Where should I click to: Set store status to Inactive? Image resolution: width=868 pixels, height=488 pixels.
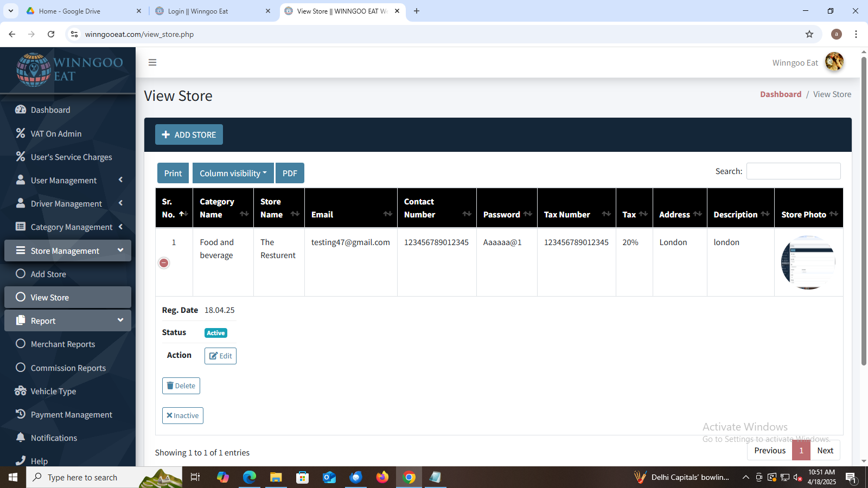182,416
